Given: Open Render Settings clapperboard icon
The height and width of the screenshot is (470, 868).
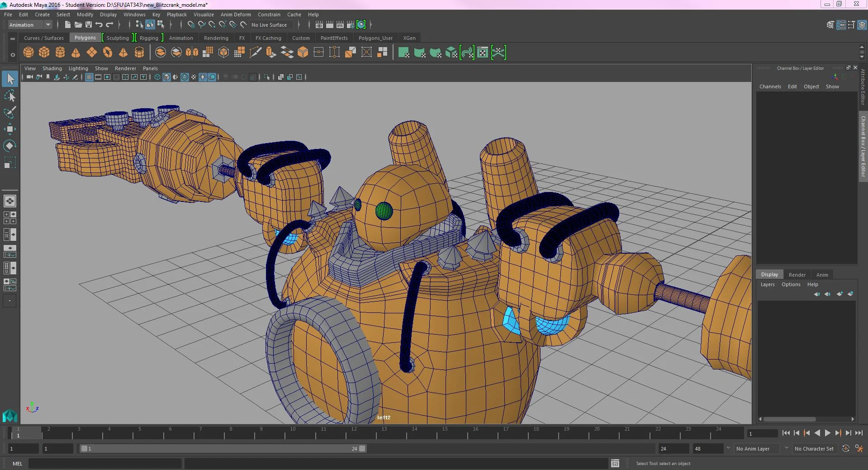Looking at the screenshot, I should (x=350, y=24).
